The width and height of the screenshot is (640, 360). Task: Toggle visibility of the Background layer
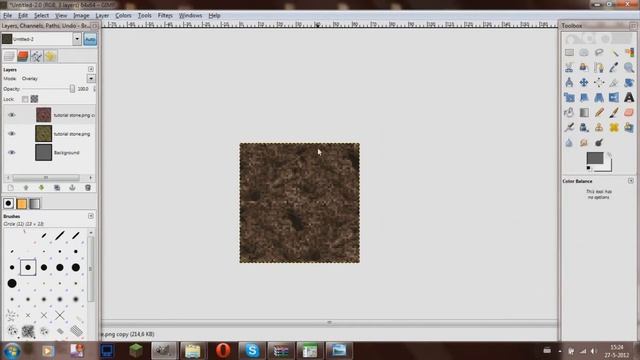pyautogui.click(x=11, y=153)
